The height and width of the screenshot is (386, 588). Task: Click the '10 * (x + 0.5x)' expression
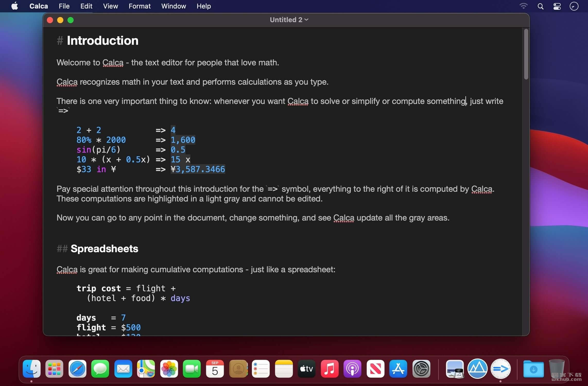point(113,160)
